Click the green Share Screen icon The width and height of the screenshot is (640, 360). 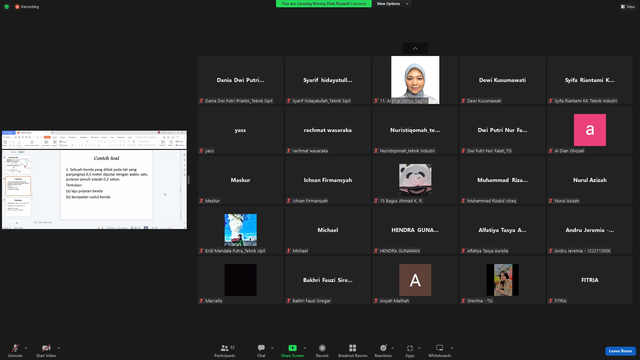coord(292,348)
